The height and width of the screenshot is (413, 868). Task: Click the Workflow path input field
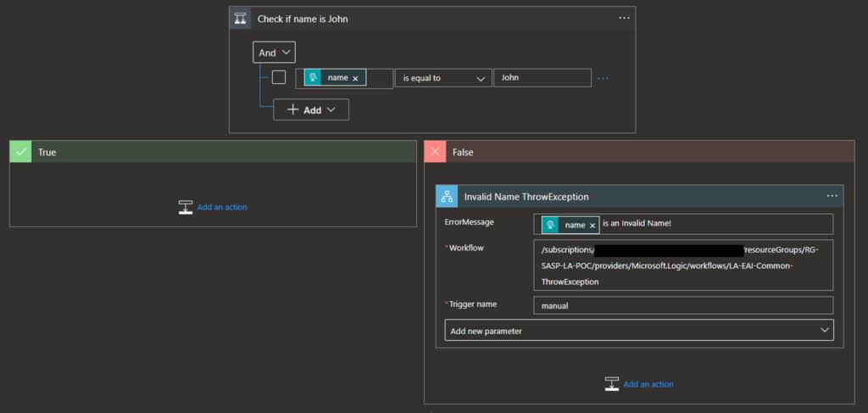coord(682,265)
